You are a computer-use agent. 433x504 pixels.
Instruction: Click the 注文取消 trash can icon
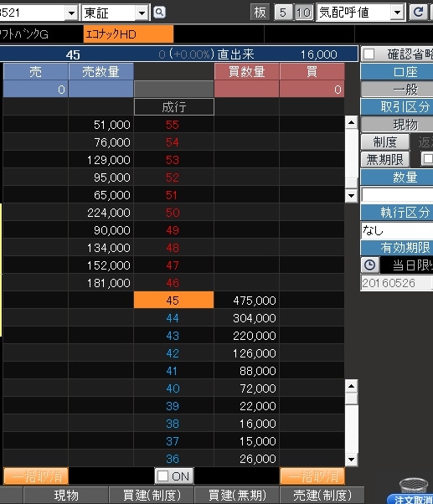(413, 486)
